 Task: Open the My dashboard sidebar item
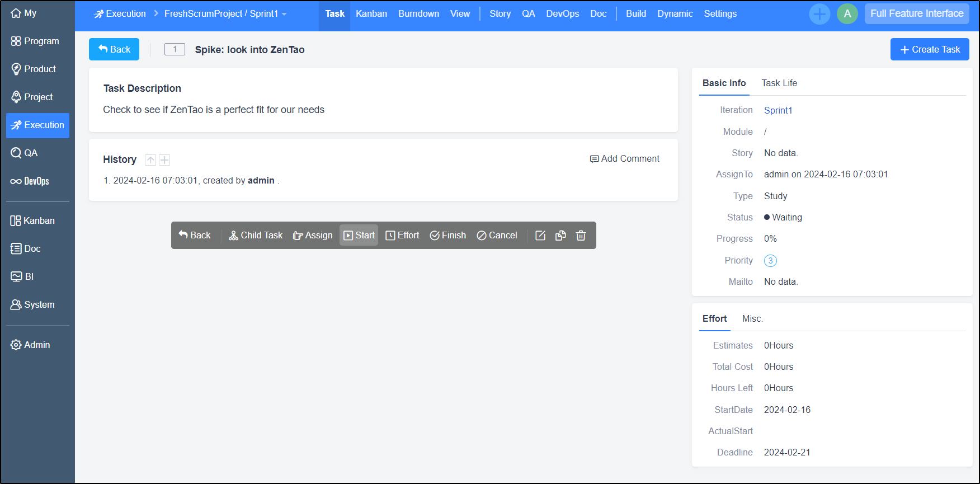[x=23, y=13]
